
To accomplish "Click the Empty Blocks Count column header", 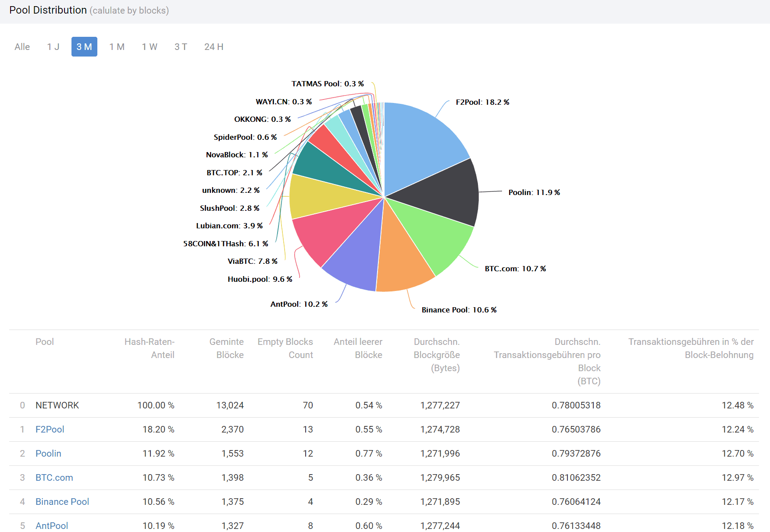I will 285,348.
